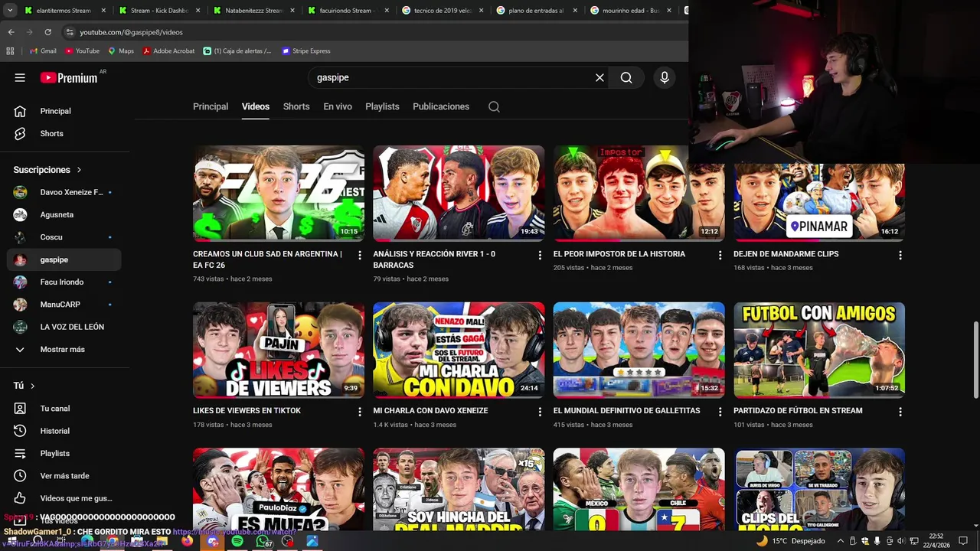The width and height of the screenshot is (980, 551).
Task: Open Firefox from the taskbar
Action: click(x=188, y=541)
